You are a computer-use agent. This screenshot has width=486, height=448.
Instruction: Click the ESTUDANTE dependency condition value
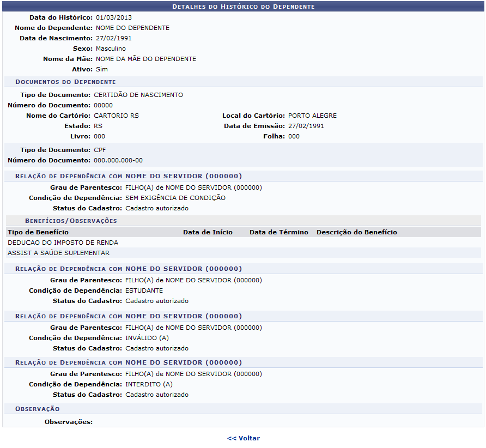click(144, 290)
